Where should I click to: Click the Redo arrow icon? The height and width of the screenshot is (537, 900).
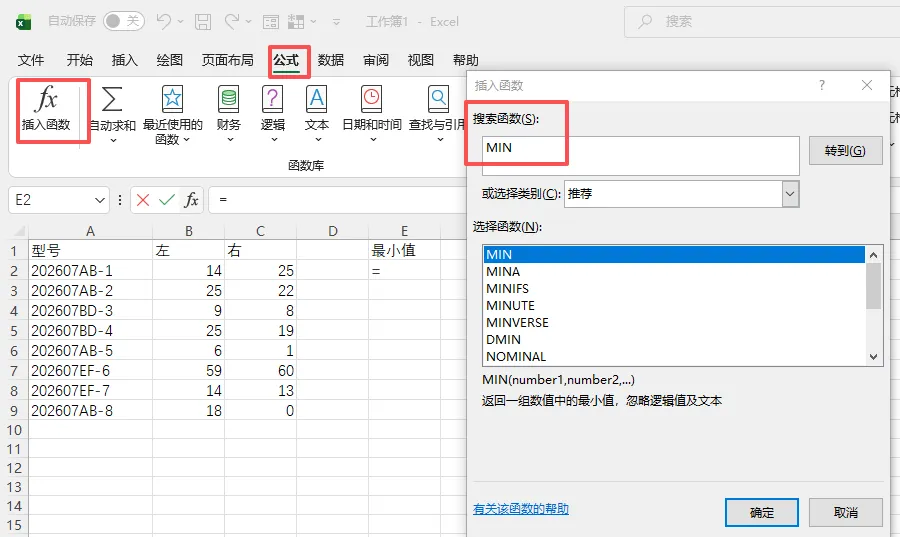(232, 22)
